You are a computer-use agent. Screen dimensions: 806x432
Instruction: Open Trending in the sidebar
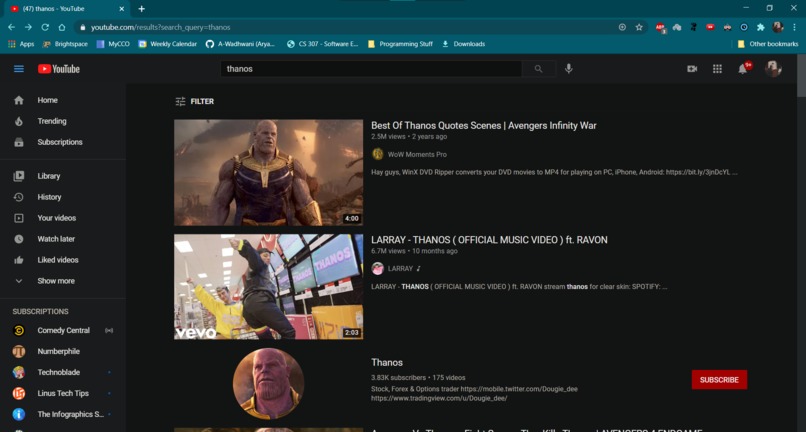coord(63,121)
